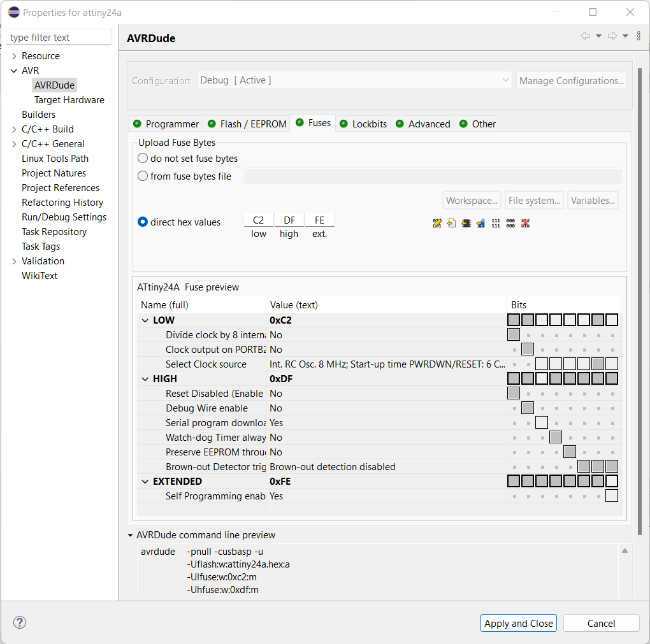This screenshot has height=644, width=650.
Task: Open the three-dot view menu icon
Action: click(639, 36)
